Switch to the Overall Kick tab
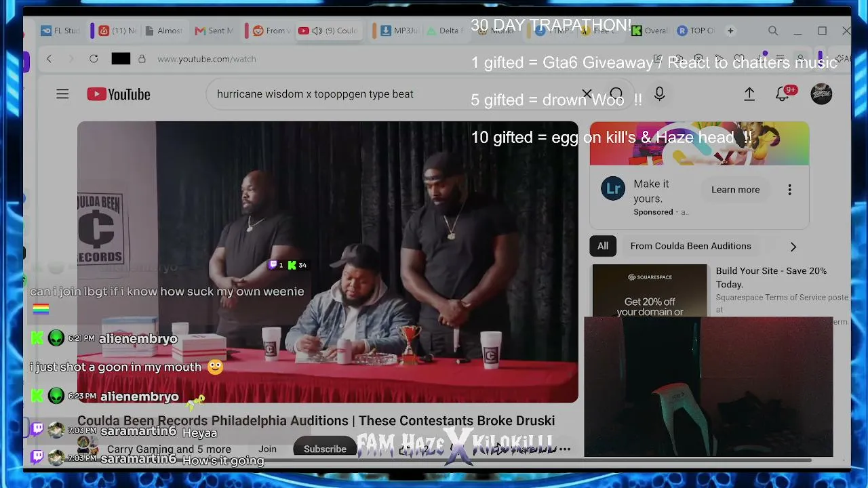This screenshot has width=868, height=488. tap(650, 30)
